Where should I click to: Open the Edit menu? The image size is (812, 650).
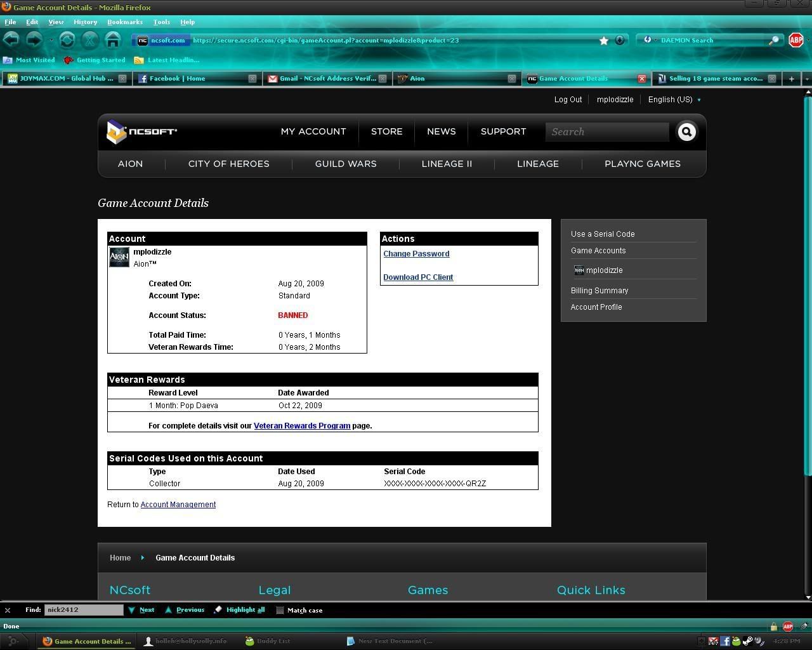pos(32,22)
